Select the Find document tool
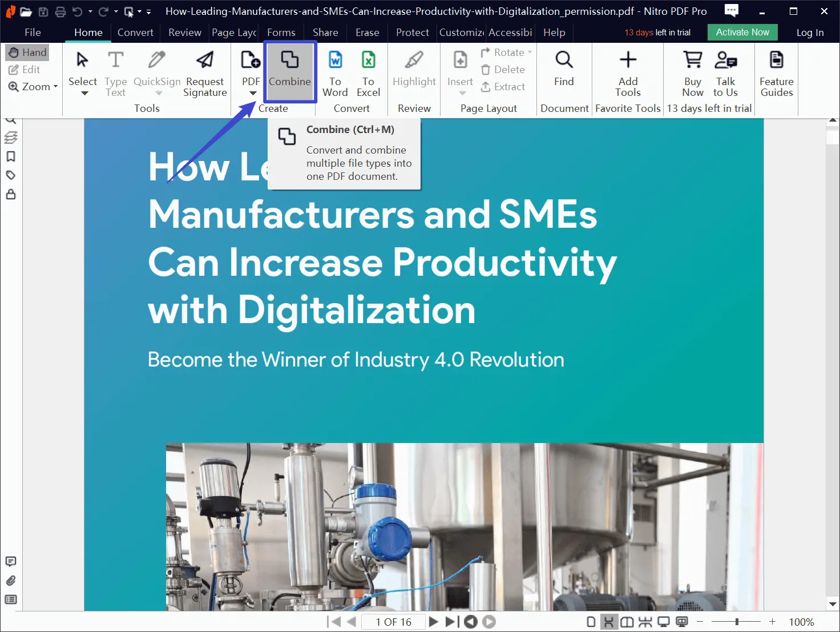Screen dimensions: 840x632 pyautogui.click(x=564, y=69)
